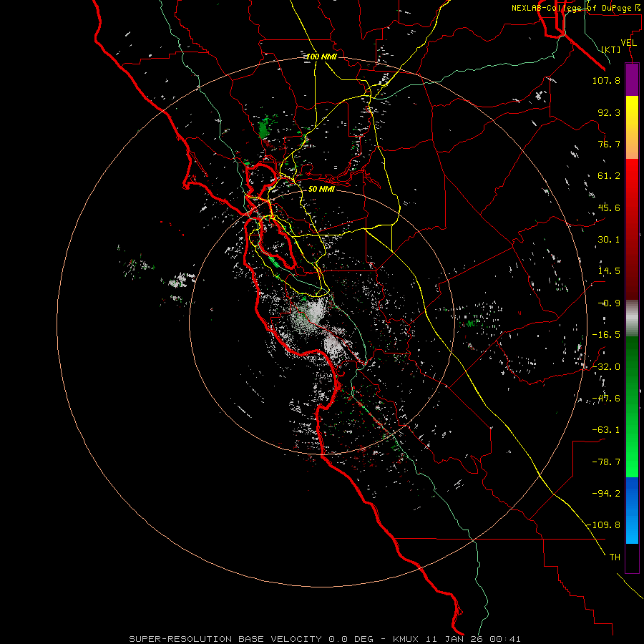Click the [KT] units label
644x644 pixels.
tap(611, 49)
